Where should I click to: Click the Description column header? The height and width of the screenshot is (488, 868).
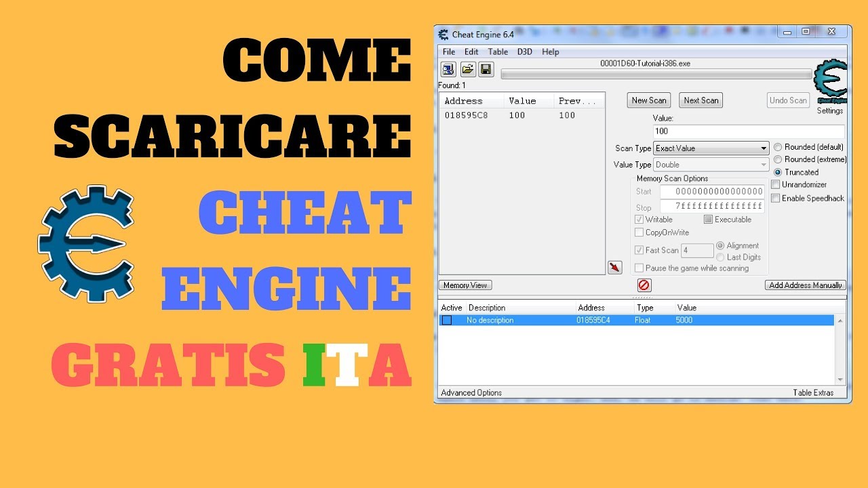coord(487,308)
